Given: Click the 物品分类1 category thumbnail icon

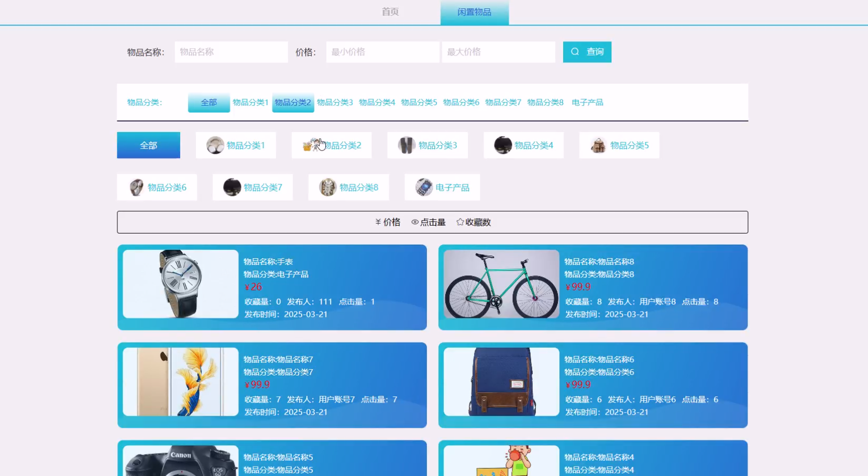Looking at the screenshot, I should (215, 145).
